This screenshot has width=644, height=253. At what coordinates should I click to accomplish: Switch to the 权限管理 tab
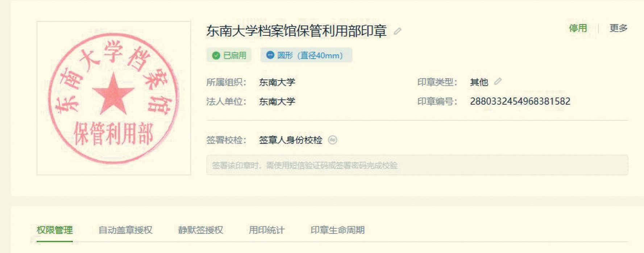tap(55, 230)
